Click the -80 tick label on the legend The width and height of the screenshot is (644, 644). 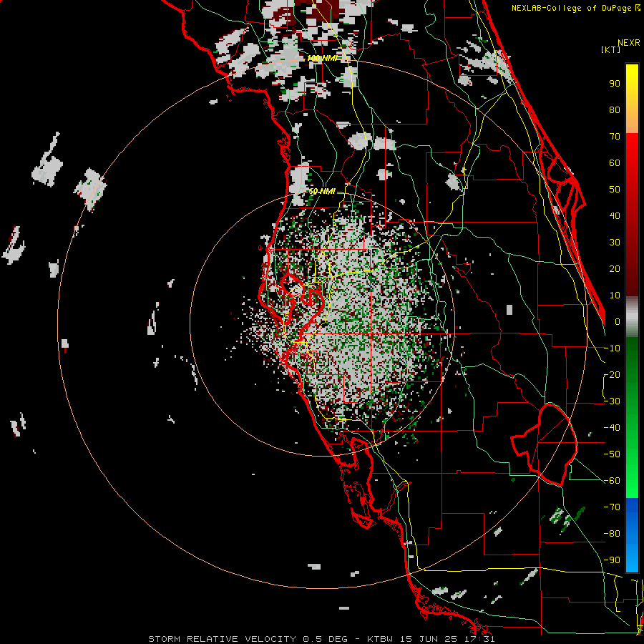(612, 534)
